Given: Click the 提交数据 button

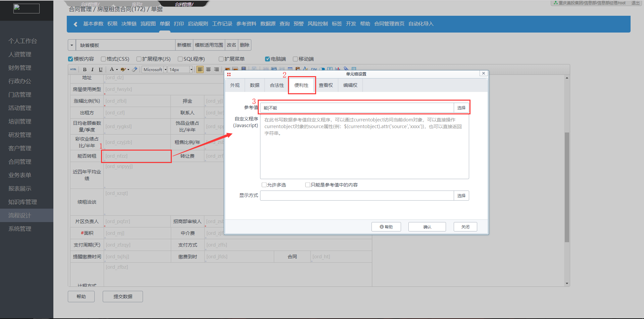Looking at the screenshot, I should point(123,297).
